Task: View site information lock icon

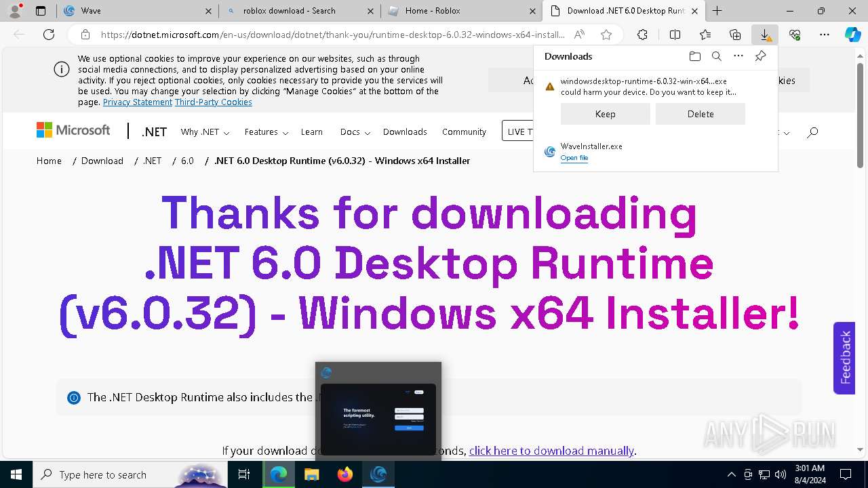Action: pos(85,35)
